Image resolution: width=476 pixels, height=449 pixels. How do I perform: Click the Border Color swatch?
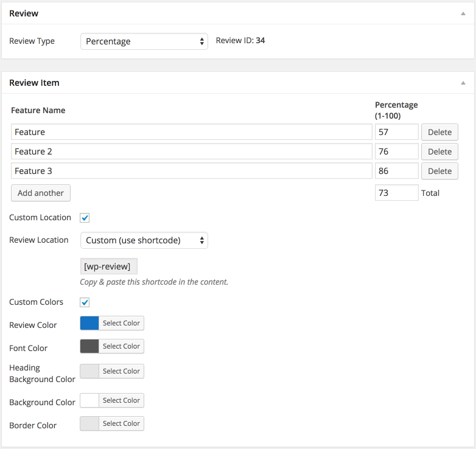point(89,423)
